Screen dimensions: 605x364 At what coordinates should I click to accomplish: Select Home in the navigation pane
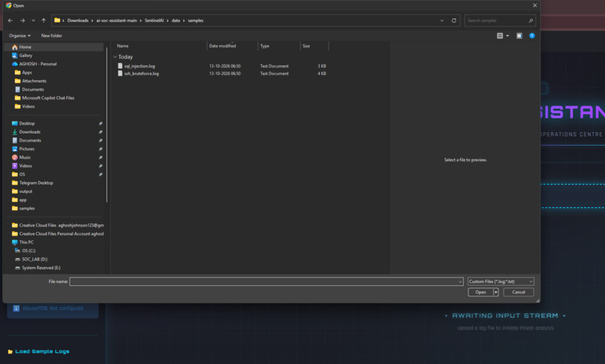[54, 47]
